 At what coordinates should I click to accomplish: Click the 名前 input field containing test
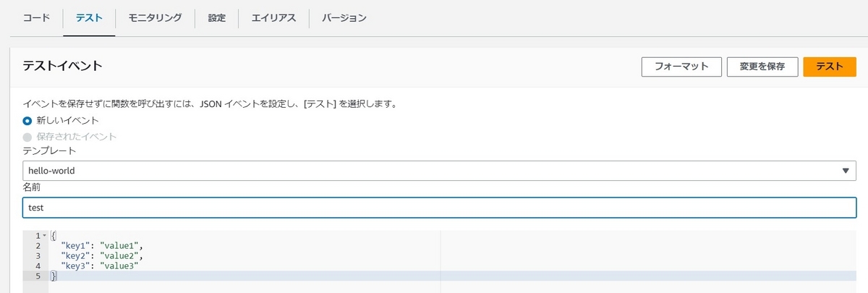[x=439, y=208]
